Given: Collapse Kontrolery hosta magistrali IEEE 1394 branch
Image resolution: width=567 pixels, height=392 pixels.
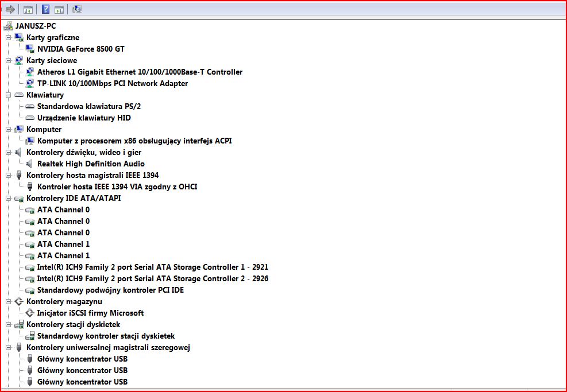Looking at the screenshot, I should (8, 175).
